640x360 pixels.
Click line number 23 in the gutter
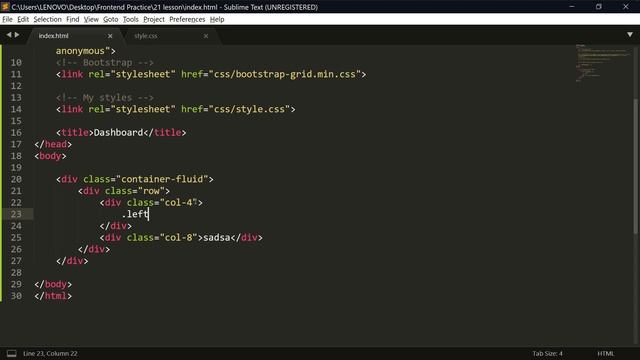[16, 214]
